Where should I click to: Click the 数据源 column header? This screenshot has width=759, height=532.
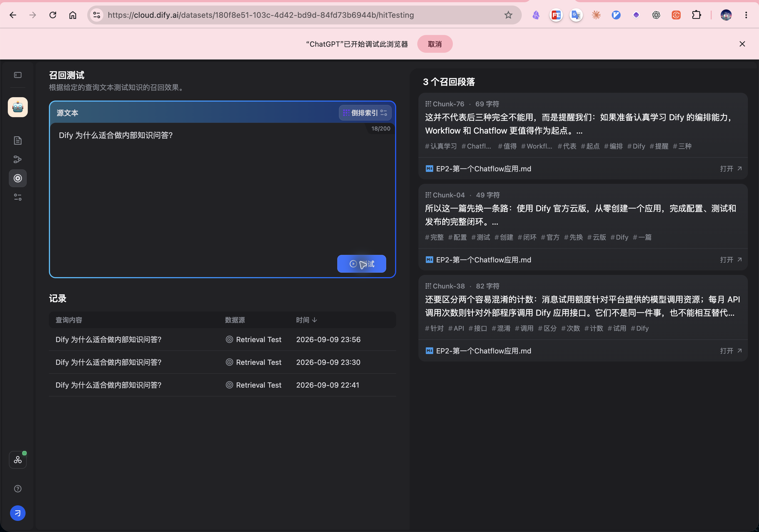[235, 320]
